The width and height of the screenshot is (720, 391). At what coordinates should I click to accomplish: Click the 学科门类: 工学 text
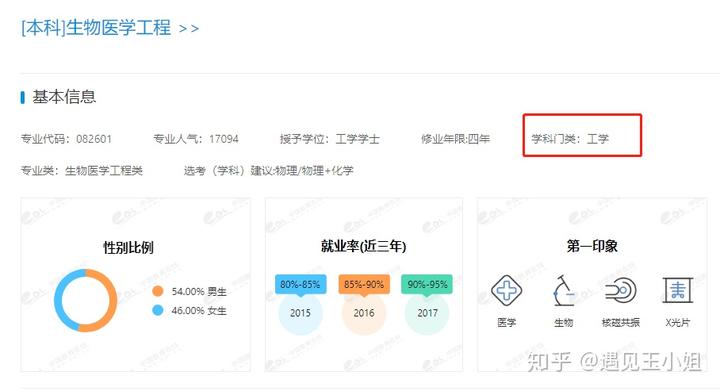tap(570, 139)
